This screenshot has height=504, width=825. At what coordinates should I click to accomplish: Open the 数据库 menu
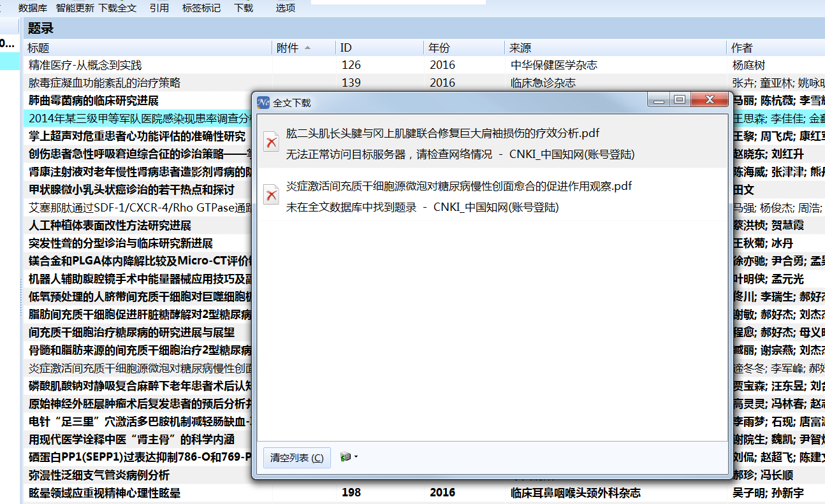point(33,8)
